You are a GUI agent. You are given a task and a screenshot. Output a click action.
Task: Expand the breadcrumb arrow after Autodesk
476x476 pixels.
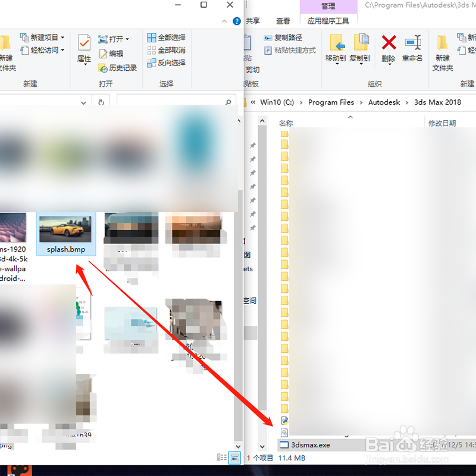tap(407, 102)
